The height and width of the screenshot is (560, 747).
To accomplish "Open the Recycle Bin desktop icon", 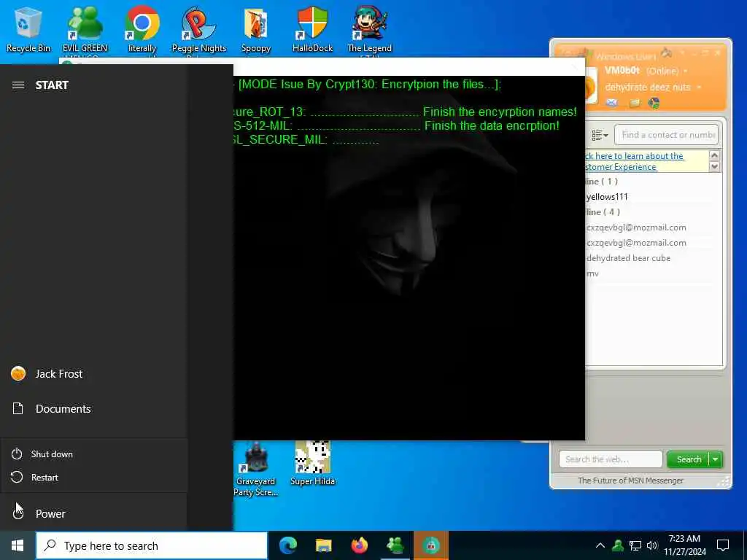I will coord(28,29).
